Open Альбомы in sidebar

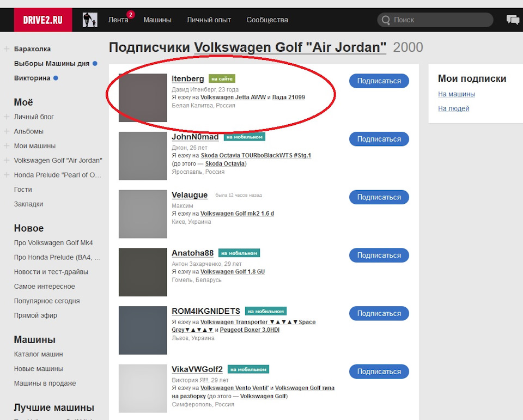coord(29,131)
